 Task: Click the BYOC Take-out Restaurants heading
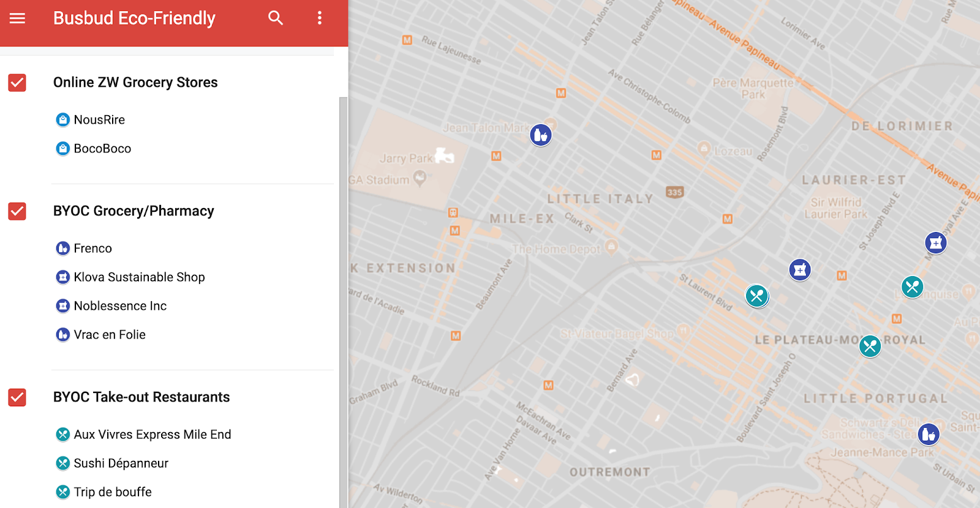141,397
